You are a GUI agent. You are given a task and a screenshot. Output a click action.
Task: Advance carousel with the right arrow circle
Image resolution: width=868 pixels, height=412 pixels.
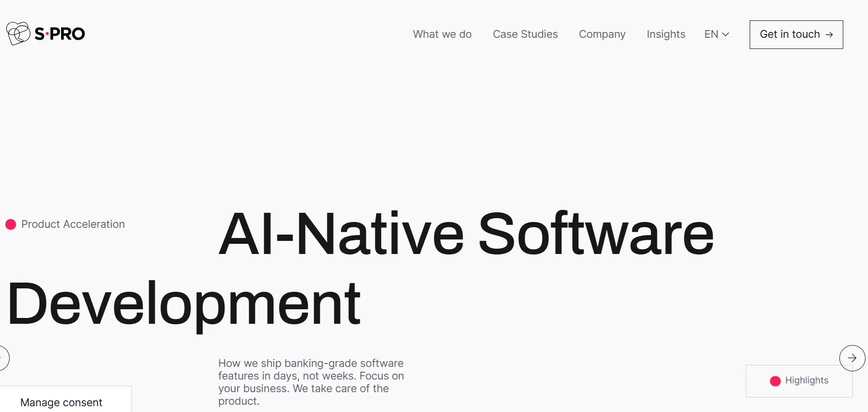click(852, 358)
